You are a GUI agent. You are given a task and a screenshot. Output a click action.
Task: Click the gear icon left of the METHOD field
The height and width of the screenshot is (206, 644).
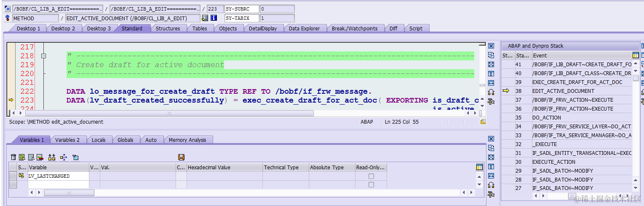coord(7,18)
